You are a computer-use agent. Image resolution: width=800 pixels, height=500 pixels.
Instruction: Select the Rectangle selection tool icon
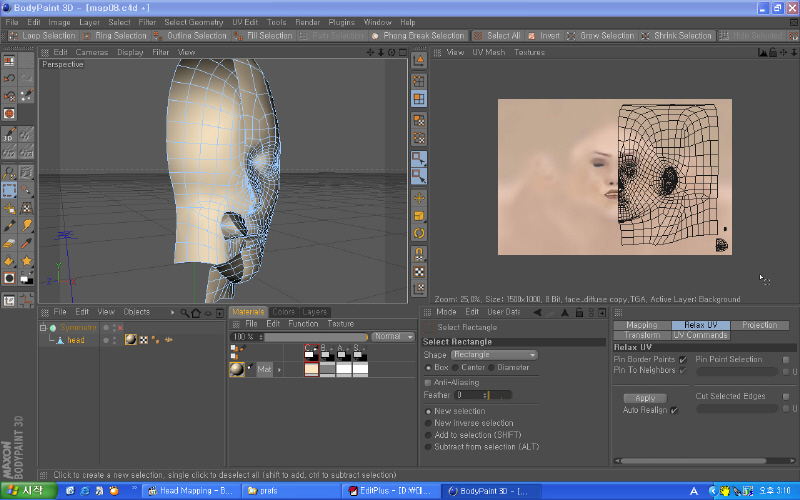(9, 190)
